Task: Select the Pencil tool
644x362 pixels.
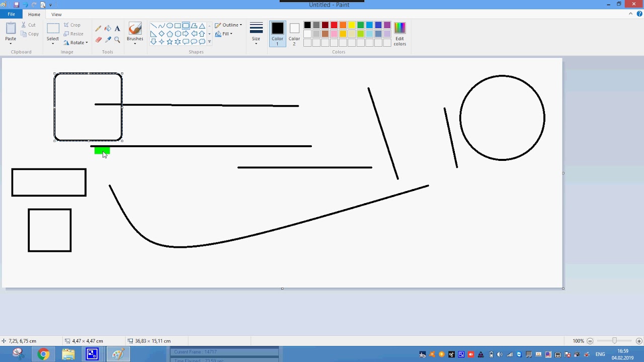Action: pyautogui.click(x=99, y=29)
